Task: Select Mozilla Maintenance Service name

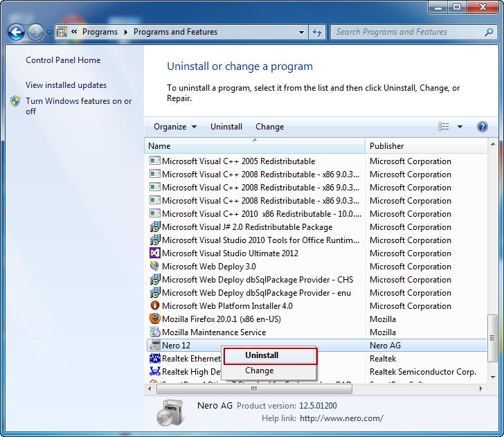Action: (x=214, y=332)
